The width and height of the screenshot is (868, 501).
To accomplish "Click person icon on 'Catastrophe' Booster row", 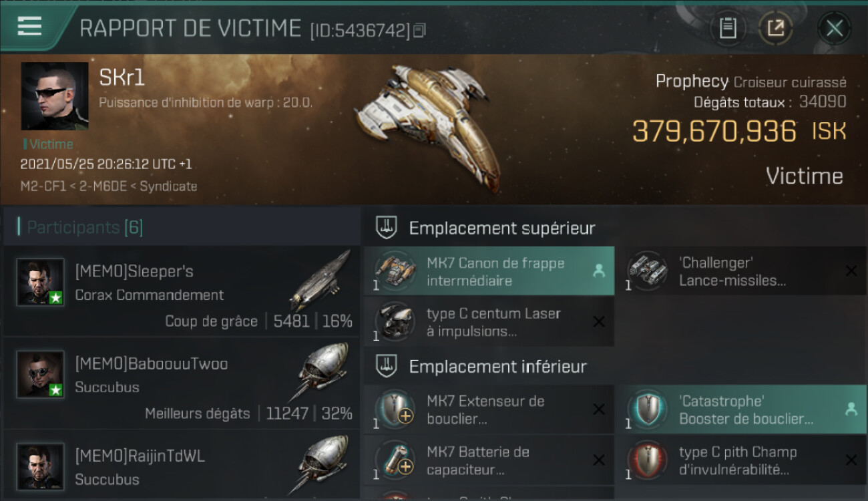I will coord(851,409).
